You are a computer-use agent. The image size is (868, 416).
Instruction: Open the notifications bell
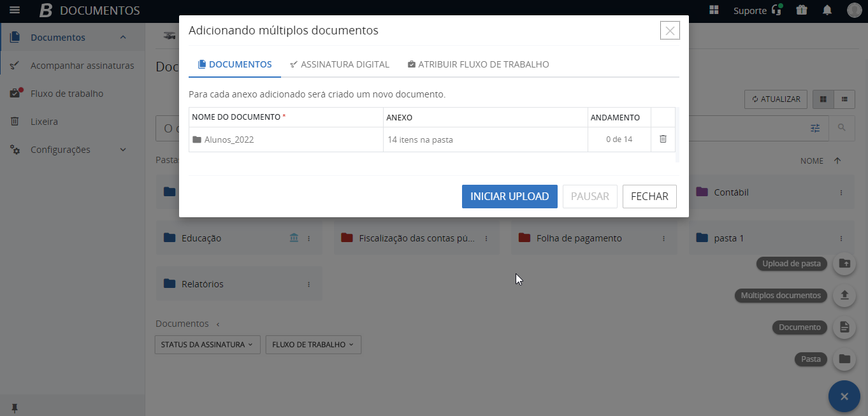pos(827,10)
